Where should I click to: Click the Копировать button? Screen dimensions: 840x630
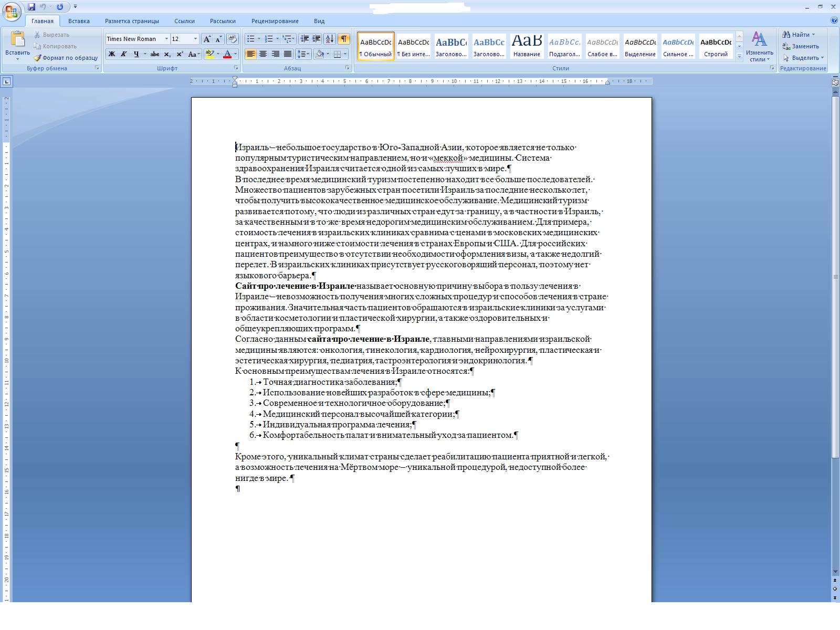coord(55,46)
